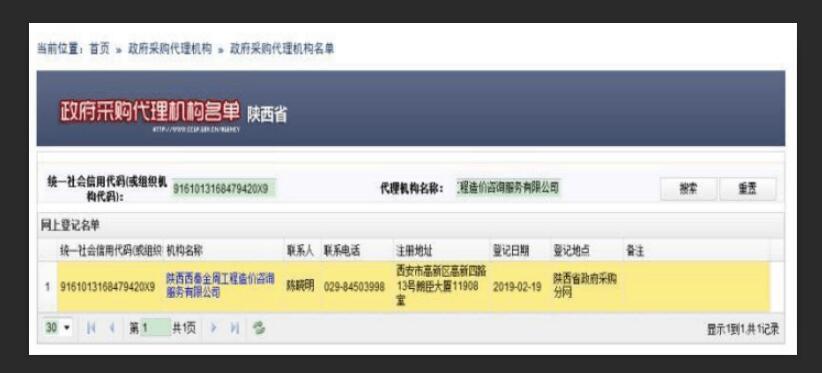This screenshot has width=822, height=373.
Task: Open 陕西西秦金周工程造价咨询 company link
Action: coord(220,286)
